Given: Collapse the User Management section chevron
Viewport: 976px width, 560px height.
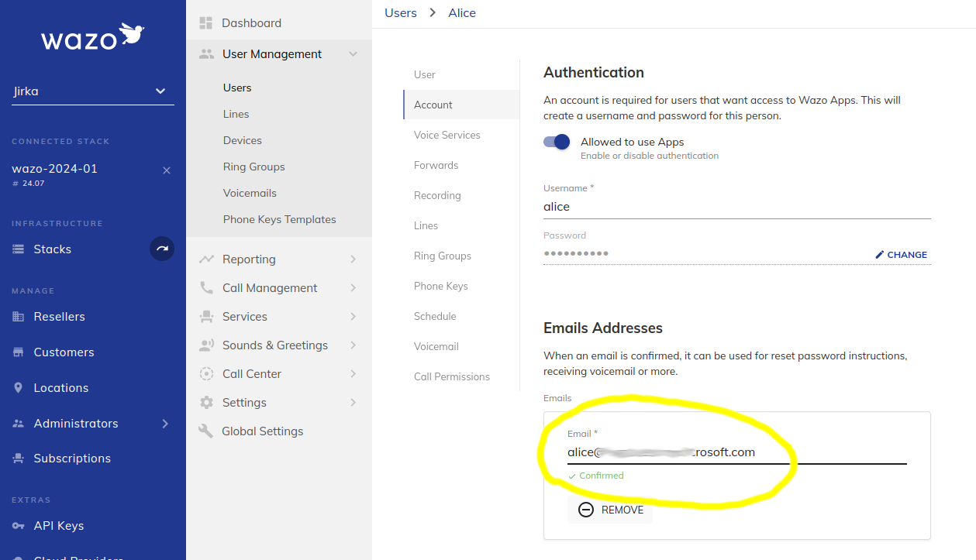Looking at the screenshot, I should [x=353, y=54].
